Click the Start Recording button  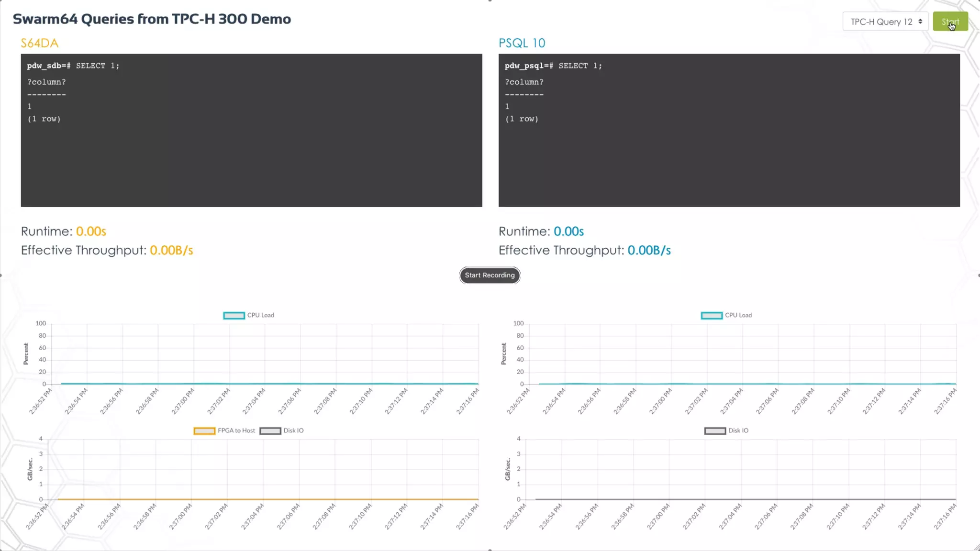490,275
